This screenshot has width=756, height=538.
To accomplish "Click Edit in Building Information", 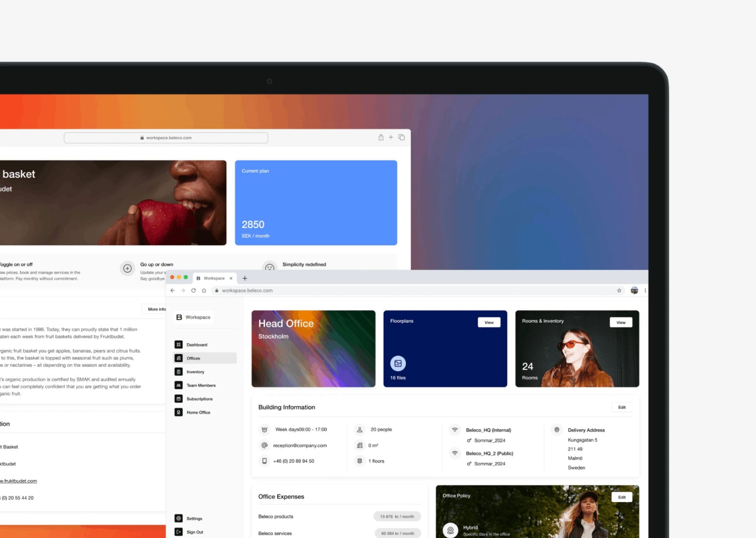I will 622,407.
